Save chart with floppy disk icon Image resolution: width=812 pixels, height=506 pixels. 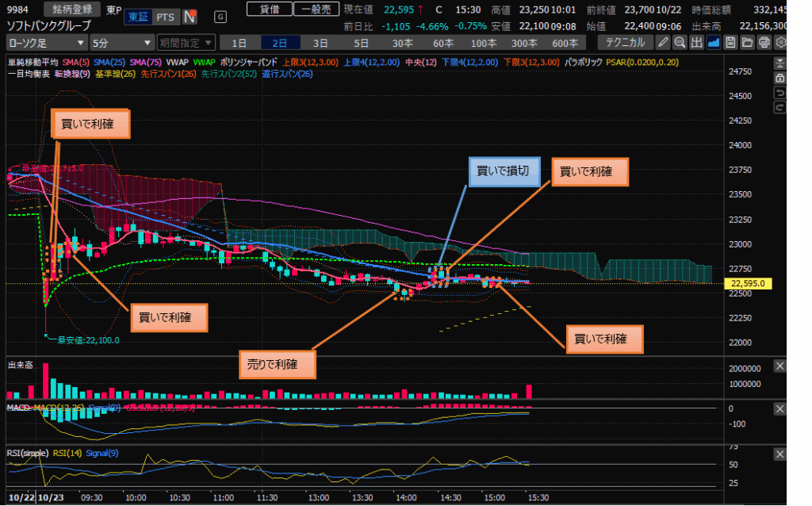tap(731, 43)
